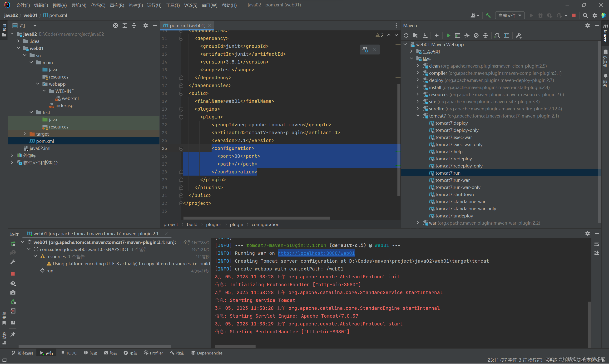609x364 pixels.
Task: Reload all Maven projects icon
Action: (x=406, y=35)
